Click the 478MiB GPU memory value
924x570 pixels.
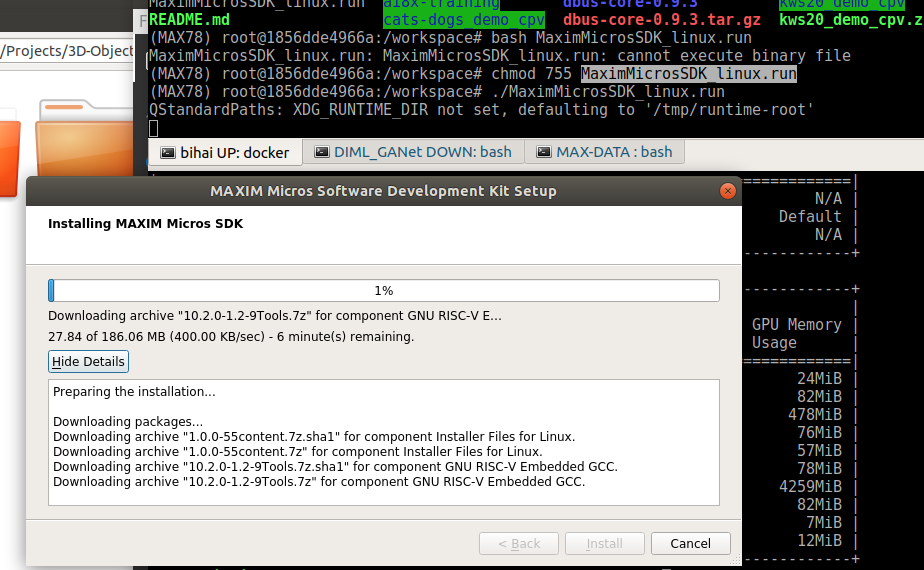tap(815, 414)
